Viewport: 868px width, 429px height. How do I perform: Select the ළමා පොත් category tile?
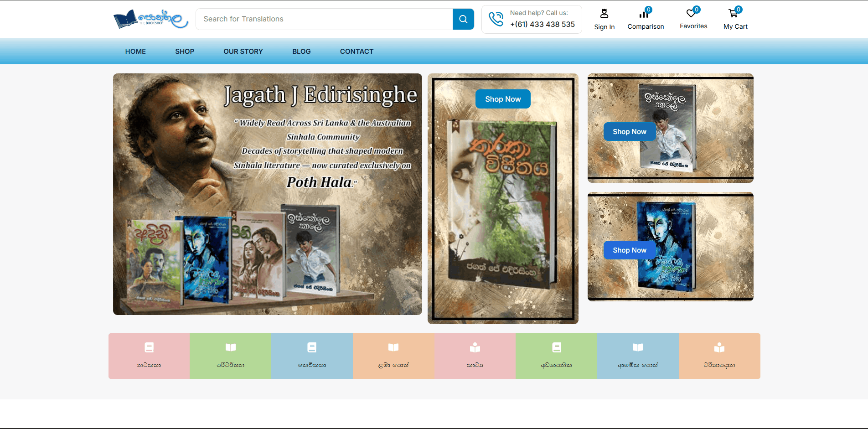[x=393, y=356]
